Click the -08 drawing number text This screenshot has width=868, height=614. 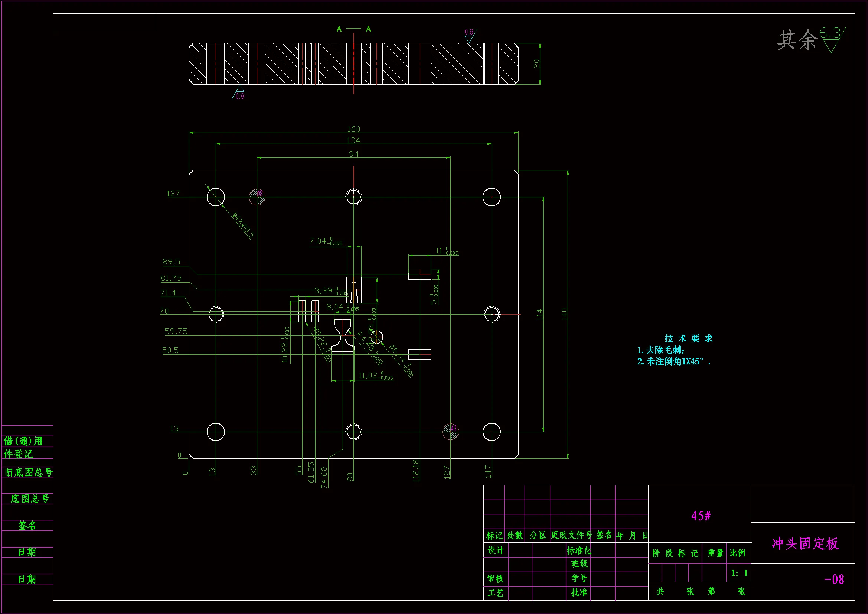tap(834, 579)
